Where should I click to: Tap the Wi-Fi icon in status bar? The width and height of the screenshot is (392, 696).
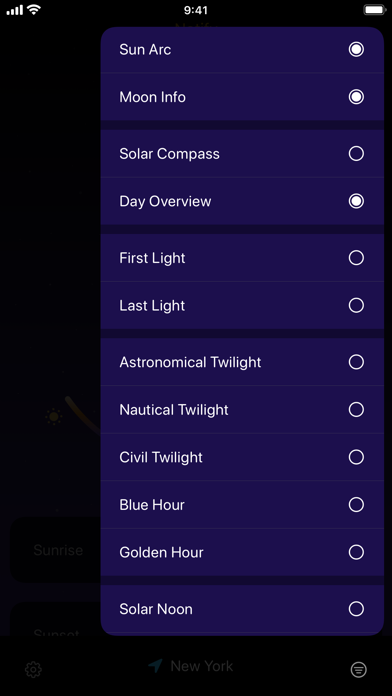[34, 10]
